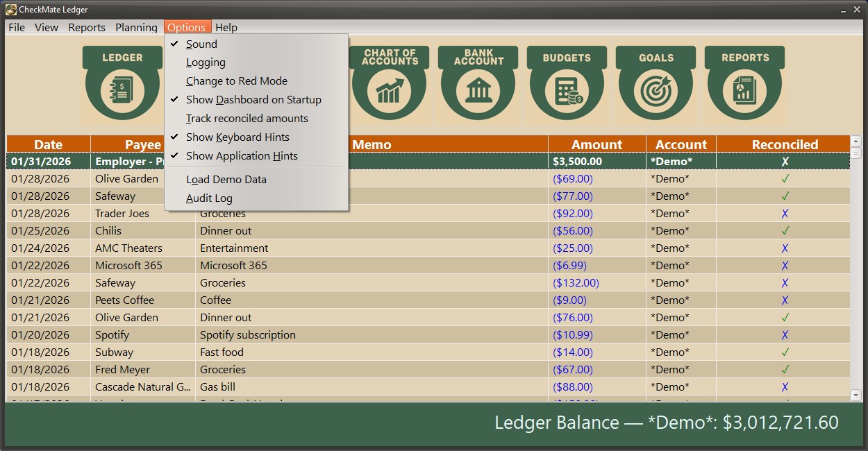Click the Ledger Balance status text
868x451 pixels.
667,423
